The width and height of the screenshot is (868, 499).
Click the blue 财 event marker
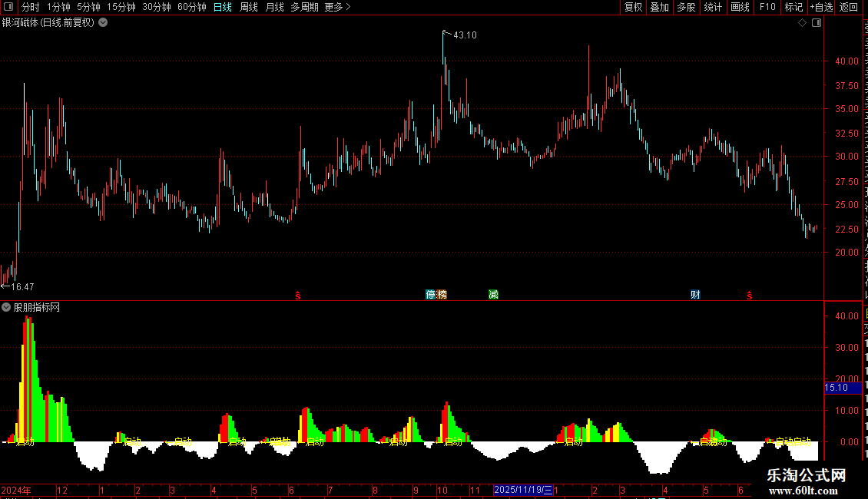pos(695,294)
